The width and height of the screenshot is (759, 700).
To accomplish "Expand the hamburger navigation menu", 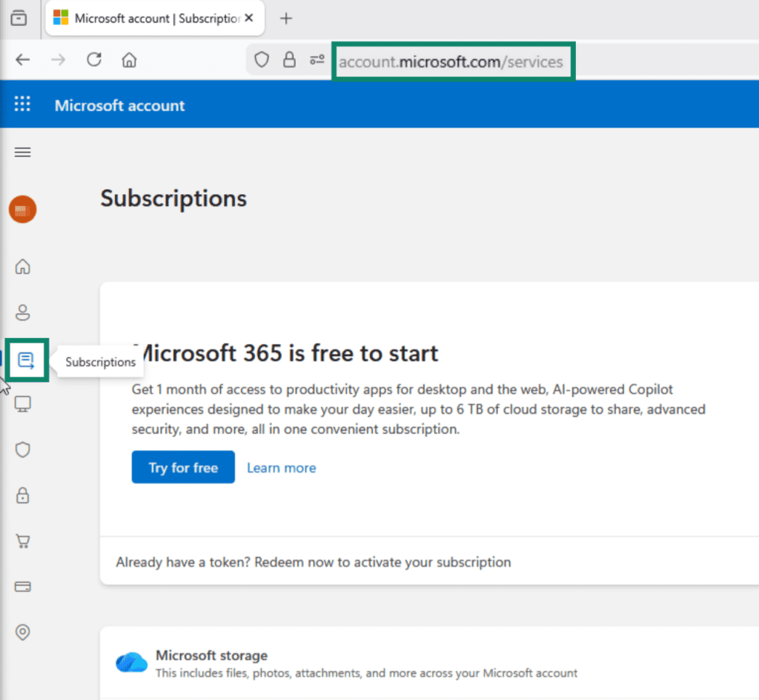I will [23, 153].
